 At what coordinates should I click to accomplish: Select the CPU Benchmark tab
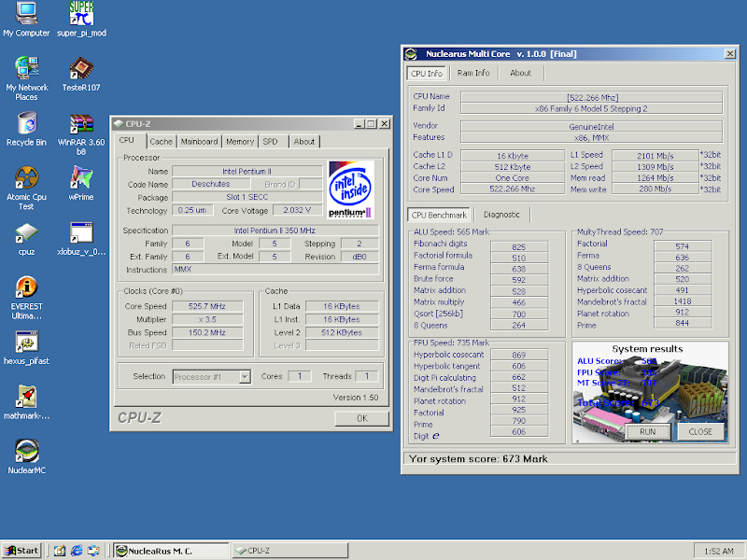pos(439,215)
